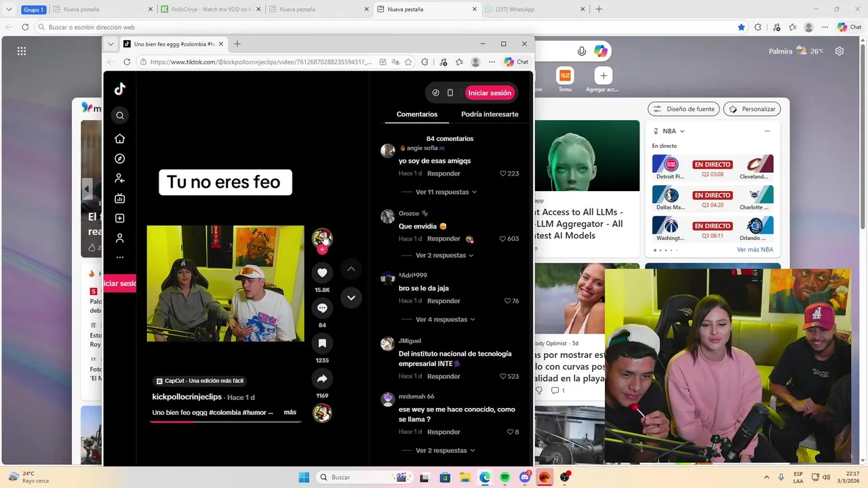868x488 pixels.
Task: Like angie sofia's comment with 223 likes
Action: 503,174
